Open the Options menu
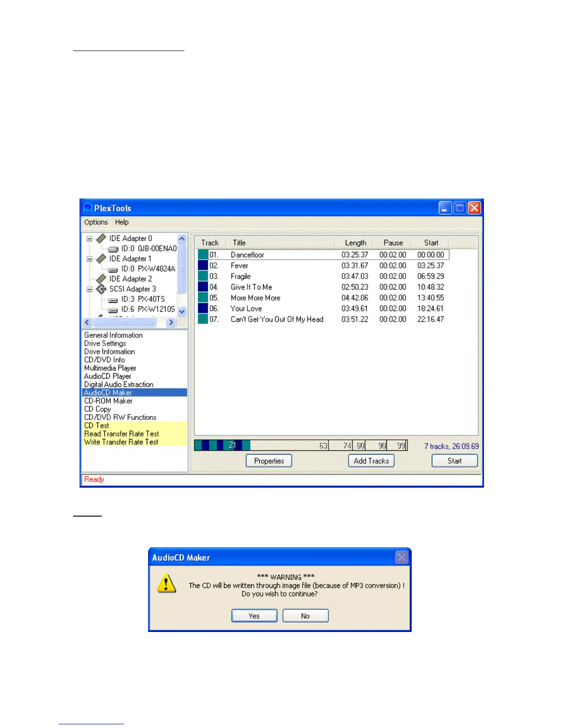The height and width of the screenshot is (728, 563). 96,222
